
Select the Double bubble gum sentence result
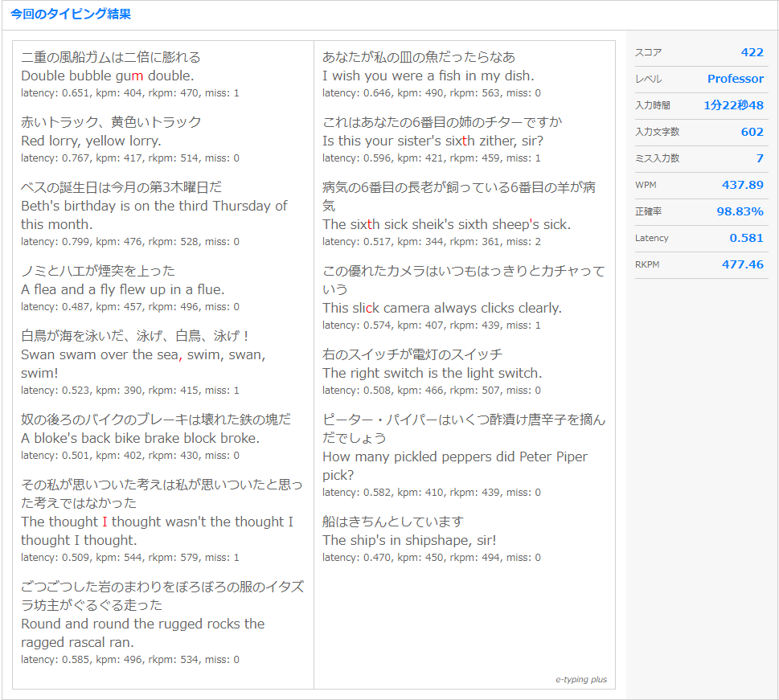click(107, 76)
